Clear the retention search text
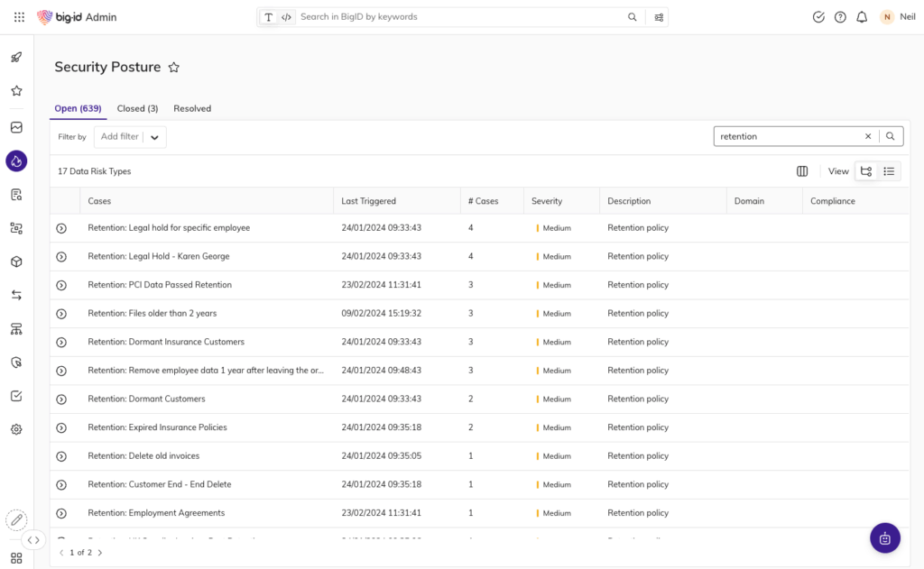 click(x=868, y=136)
